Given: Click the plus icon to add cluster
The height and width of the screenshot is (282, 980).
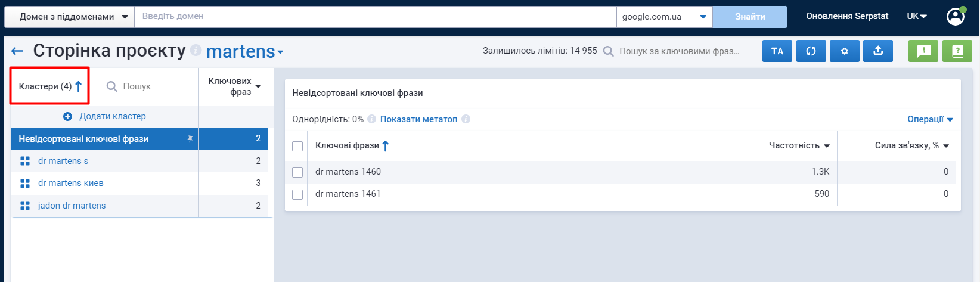Looking at the screenshot, I should pyautogui.click(x=68, y=116).
